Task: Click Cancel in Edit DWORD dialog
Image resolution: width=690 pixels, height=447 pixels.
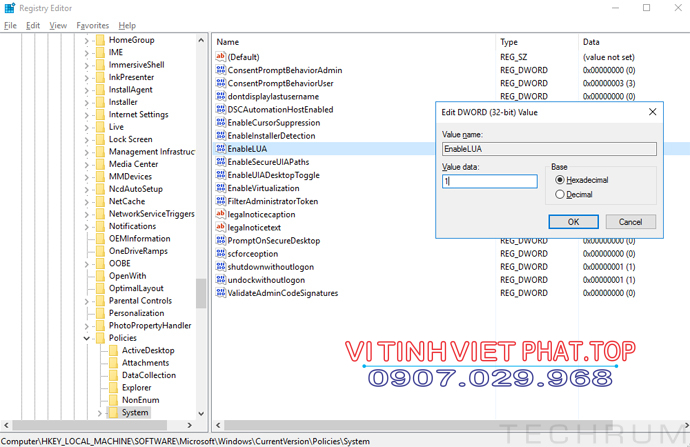Action: pyautogui.click(x=630, y=222)
